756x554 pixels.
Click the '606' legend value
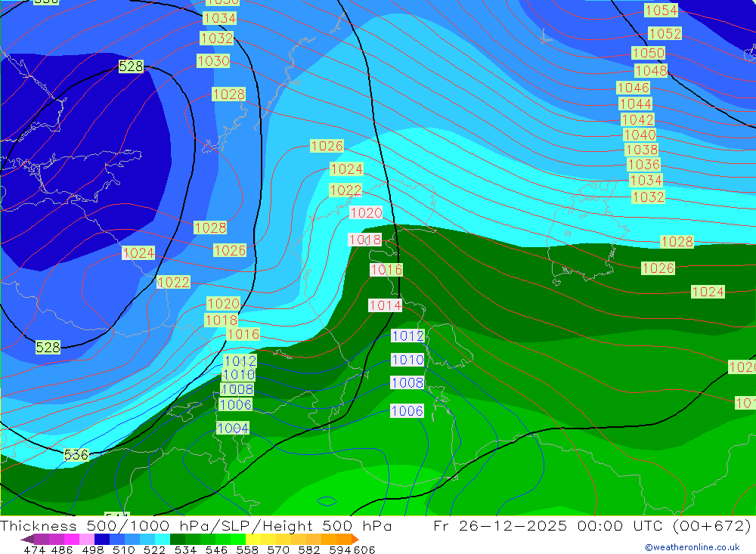[364, 549]
